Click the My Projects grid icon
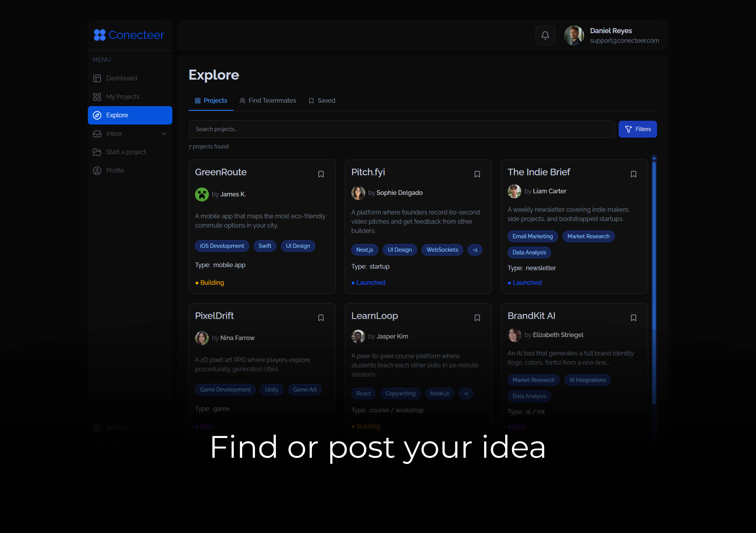756x533 pixels. point(97,97)
